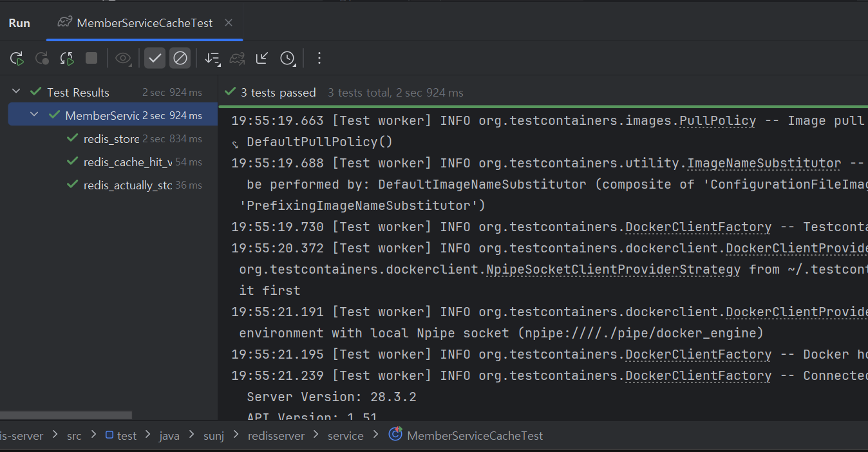Select redis_cache_hit test result
Screen dimensions: 868x452
(x=127, y=162)
